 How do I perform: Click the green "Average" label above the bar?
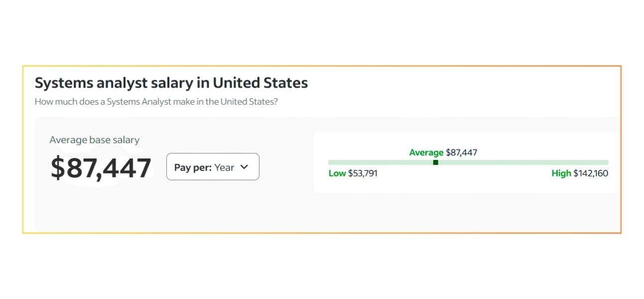point(426,152)
